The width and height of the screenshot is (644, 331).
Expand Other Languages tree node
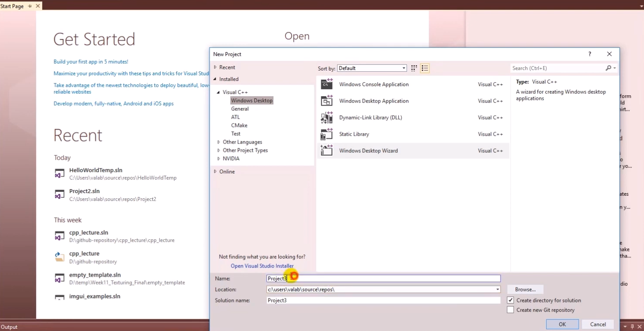pos(219,142)
